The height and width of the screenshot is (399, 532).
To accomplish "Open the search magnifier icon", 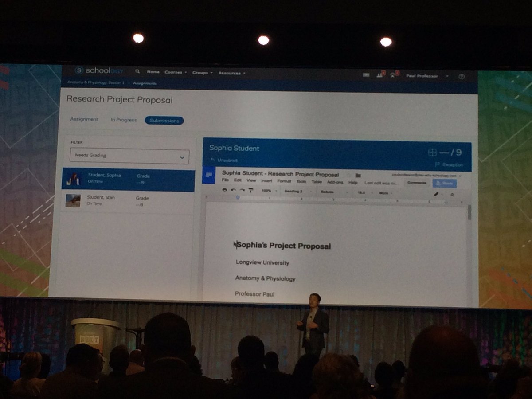I will pyautogui.click(x=137, y=71).
